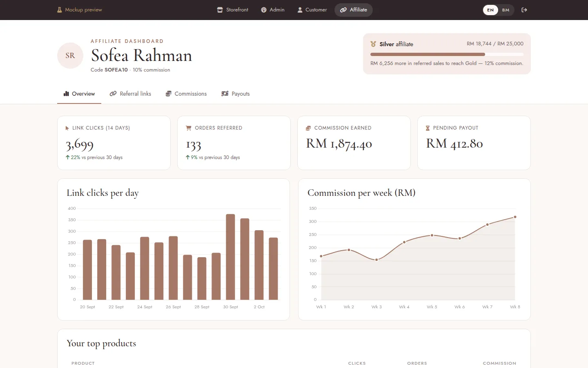Click the PRODUCT column header
The image size is (588, 368).
tap(83, 363)
